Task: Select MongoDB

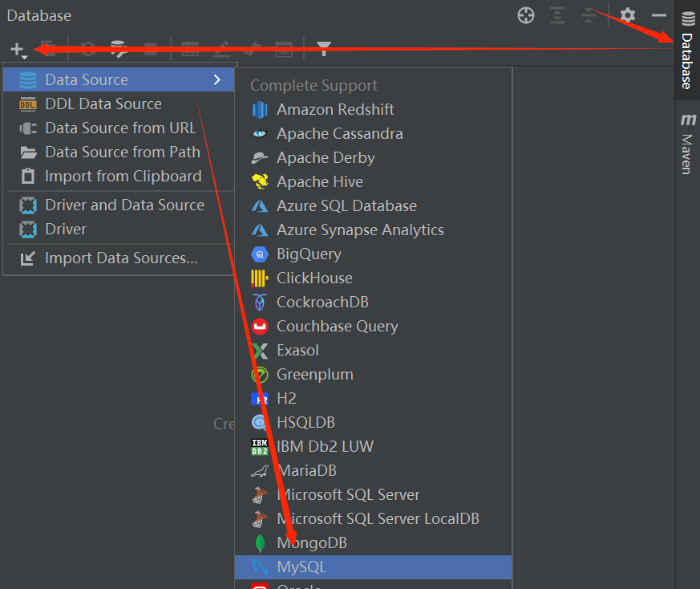Action: (x=373, y=543)
